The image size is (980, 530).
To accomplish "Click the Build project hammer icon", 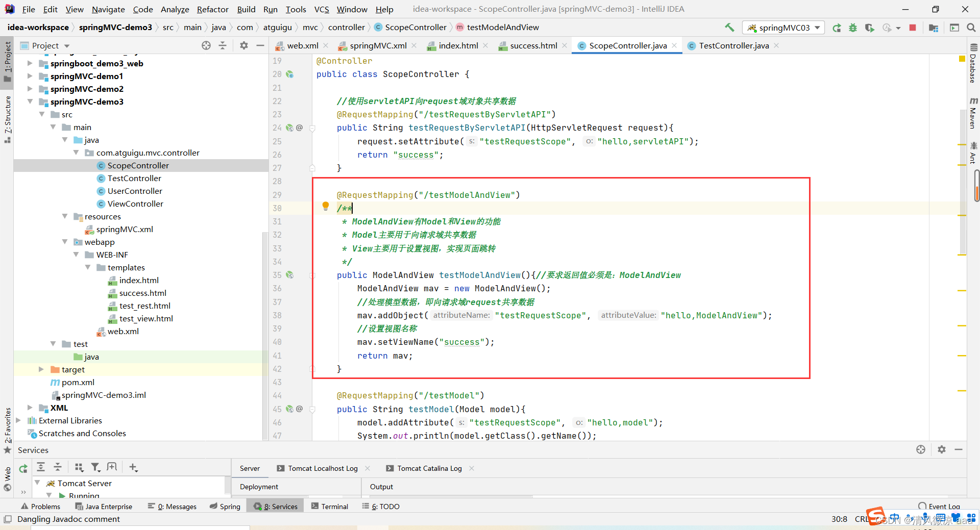I will pos(729,28).
